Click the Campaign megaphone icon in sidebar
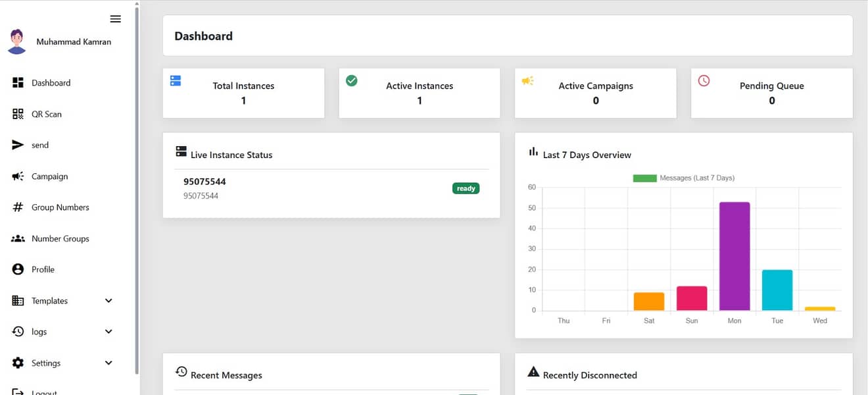This screenshot has width=868, height=395. point(18,176)
